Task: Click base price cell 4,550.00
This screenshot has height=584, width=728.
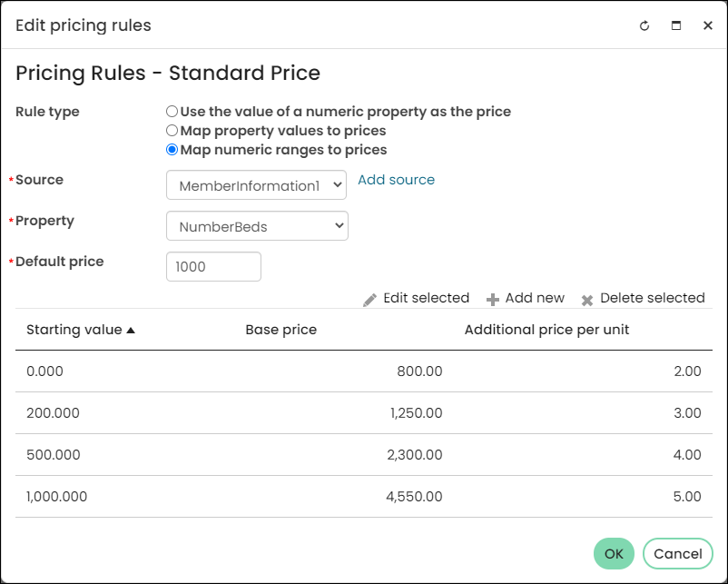Action: tap(414, 497)
